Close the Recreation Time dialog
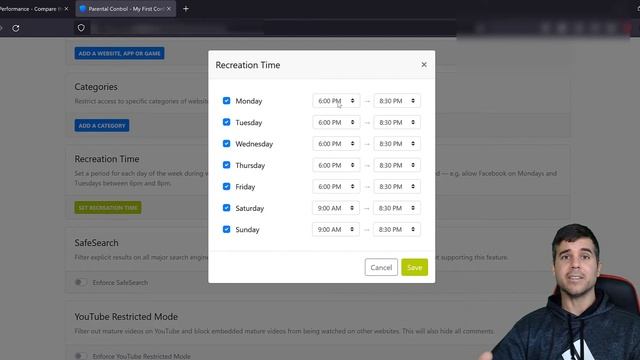The image size is (640, 360). click(424, 64)
